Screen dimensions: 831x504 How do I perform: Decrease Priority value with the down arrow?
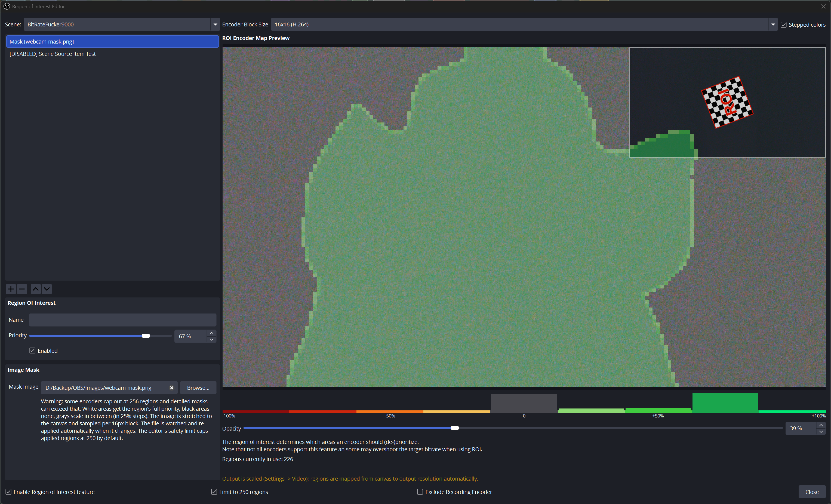coord(211,339)
